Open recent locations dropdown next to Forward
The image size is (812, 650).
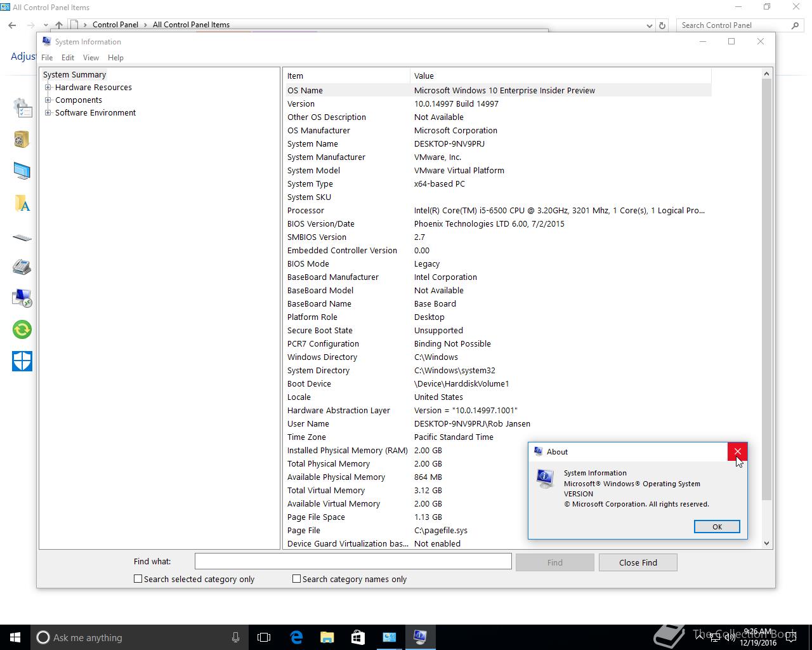point(46,25)
